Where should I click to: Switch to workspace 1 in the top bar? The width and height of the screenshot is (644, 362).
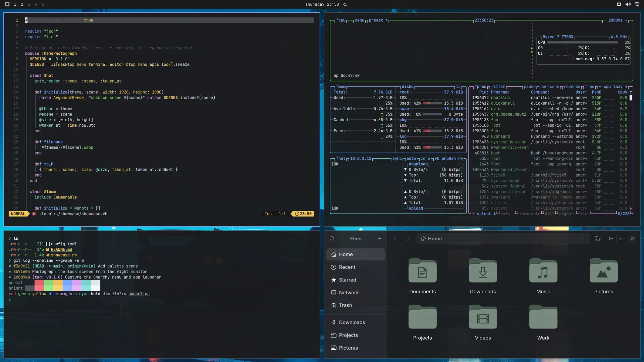click(15, 4)
